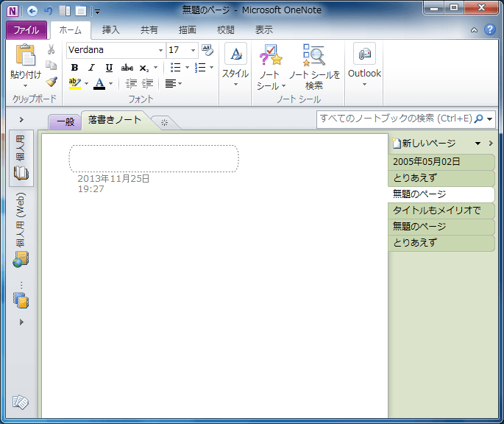Click the Cut scissors icon
This screenshot has height=424, width=504.
tap(51, 49)
